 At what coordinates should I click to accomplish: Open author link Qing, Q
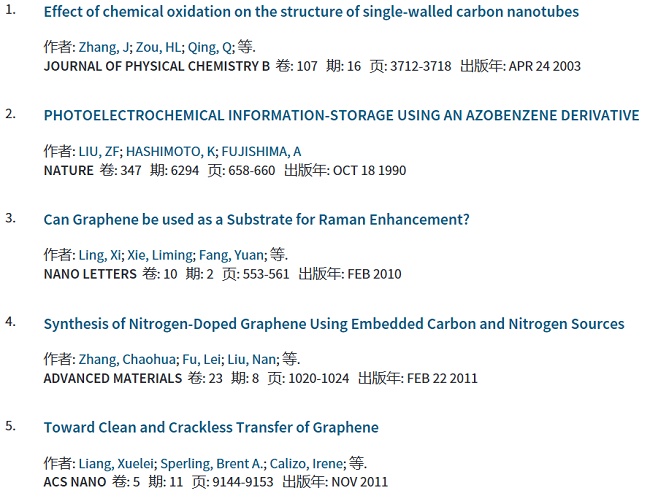click(x=210, y=47)
